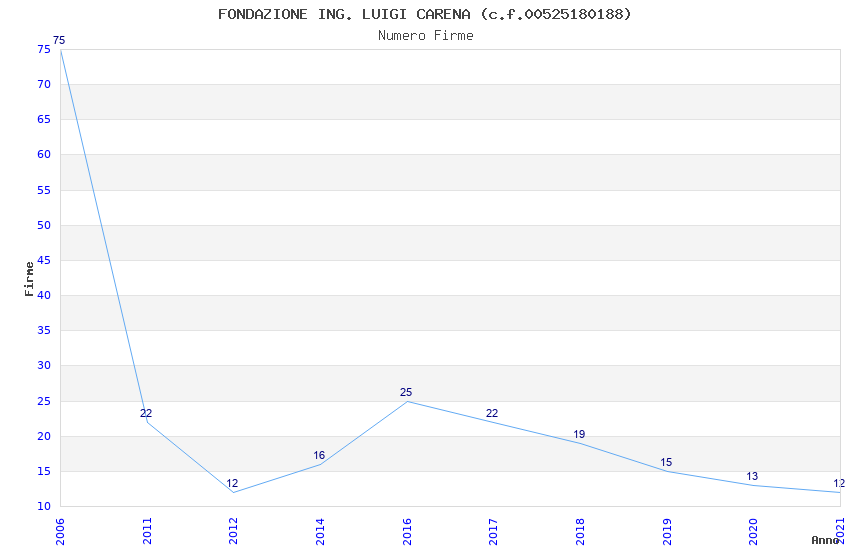
Task: Click y-axis tick value 70
Action: tap(44, 84)
